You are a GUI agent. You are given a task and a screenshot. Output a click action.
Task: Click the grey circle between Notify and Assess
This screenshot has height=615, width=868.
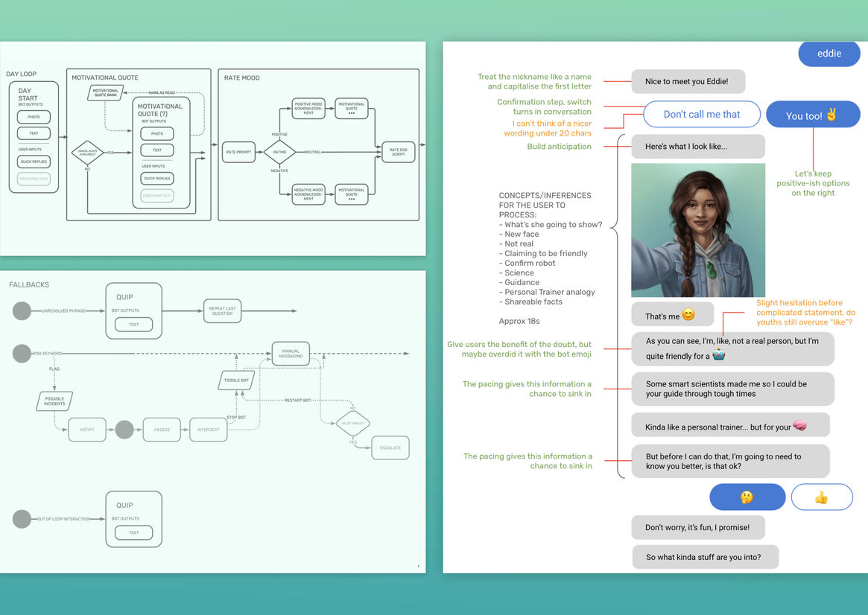click(124, 430)
